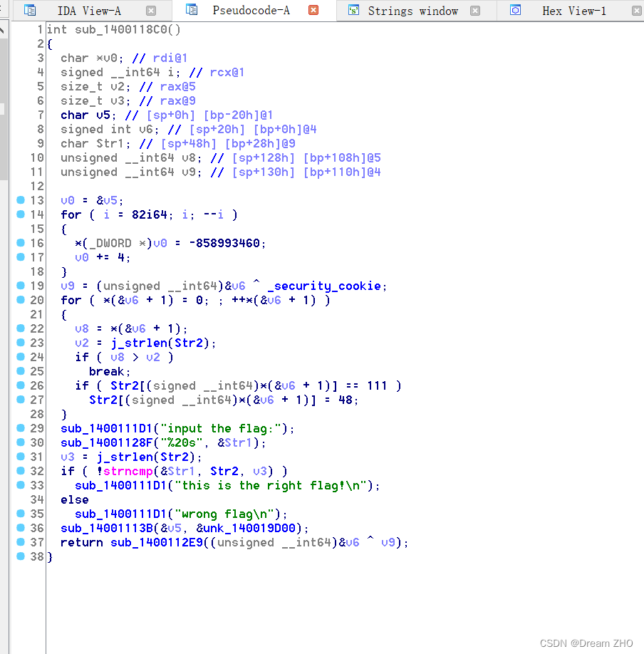
Task: Close the Pseudocode-A tab
Action: tap(312, 11)
